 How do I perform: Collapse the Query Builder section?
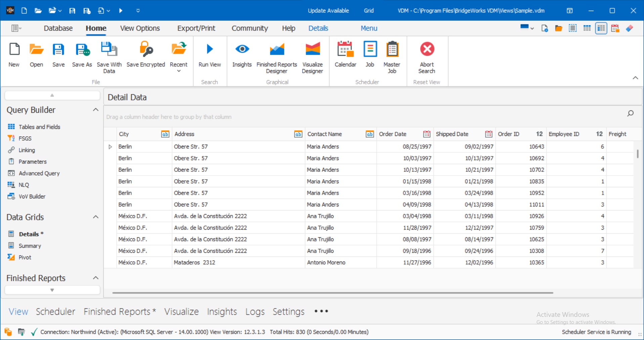[x=95, y=109]
